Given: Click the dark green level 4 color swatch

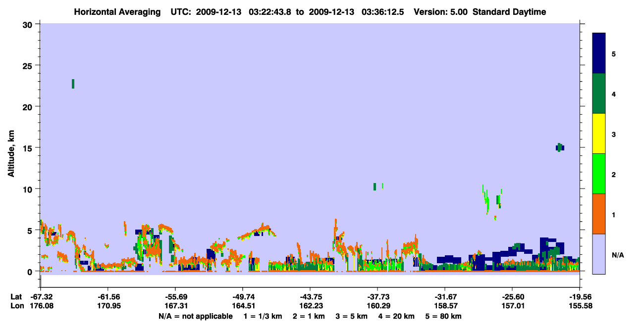Looking at the screenshot, I should (599, 94).
